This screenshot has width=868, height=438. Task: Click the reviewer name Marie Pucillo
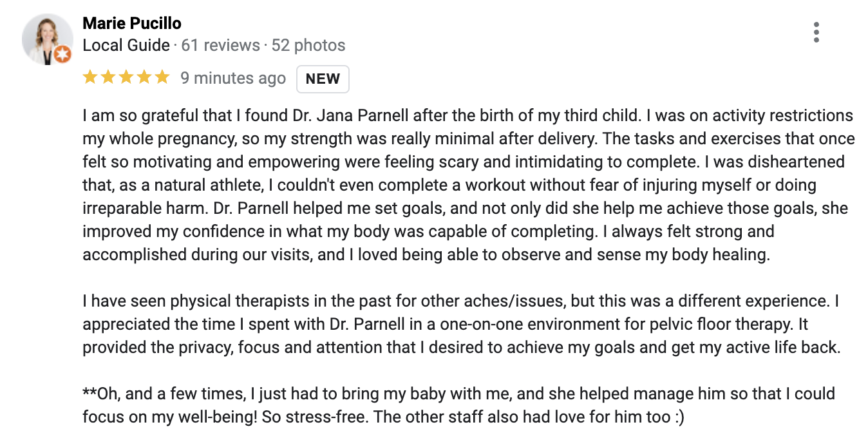[x=132, y=23]
